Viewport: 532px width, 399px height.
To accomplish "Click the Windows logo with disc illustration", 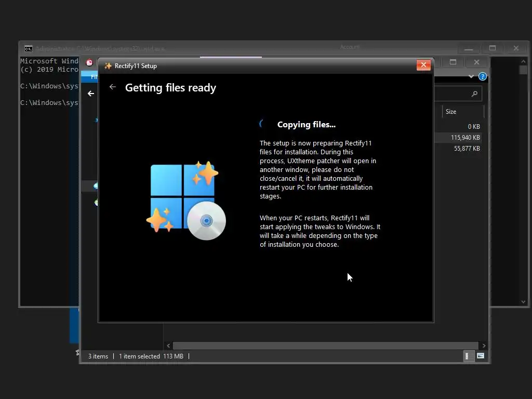I will coord(187,200).
